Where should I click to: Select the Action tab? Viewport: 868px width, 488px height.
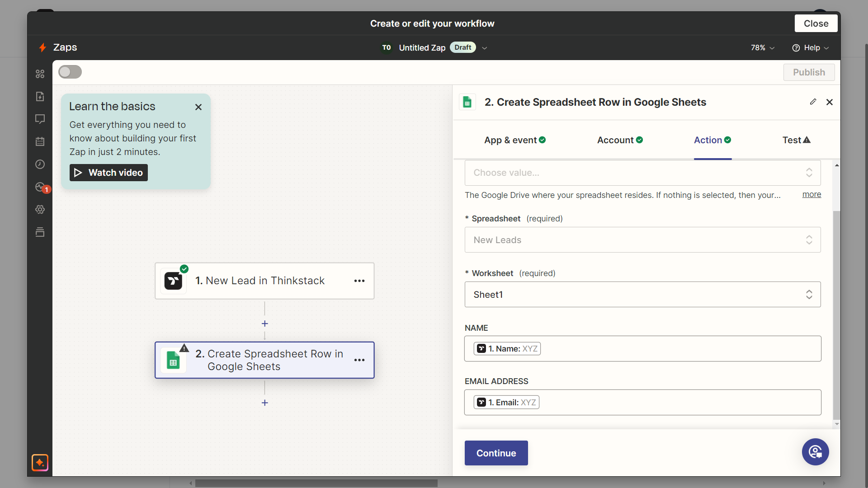coord(712,140)
